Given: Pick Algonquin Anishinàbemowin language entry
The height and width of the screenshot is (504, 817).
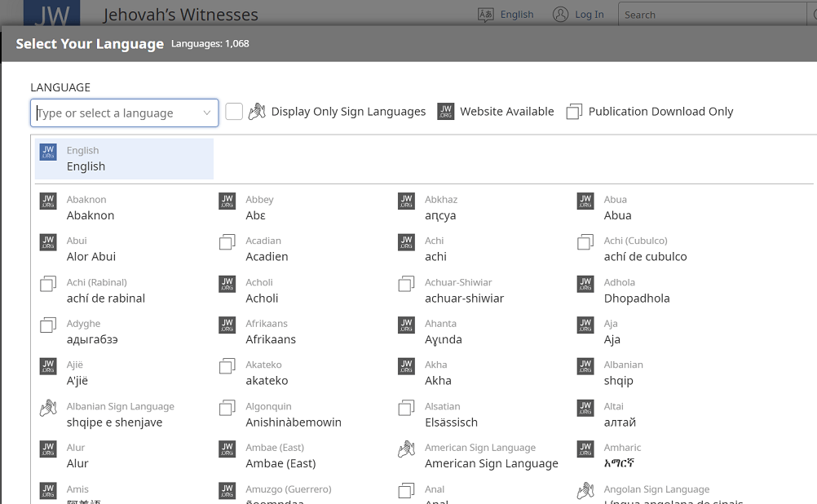Looking at the screenshot, I should 293,414.
